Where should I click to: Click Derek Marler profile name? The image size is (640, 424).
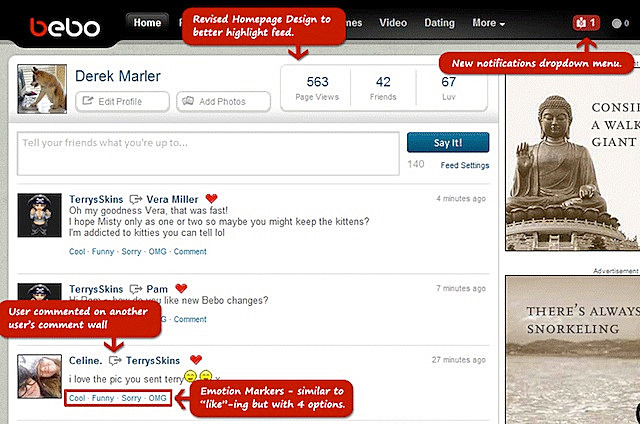tap(118, 76)
